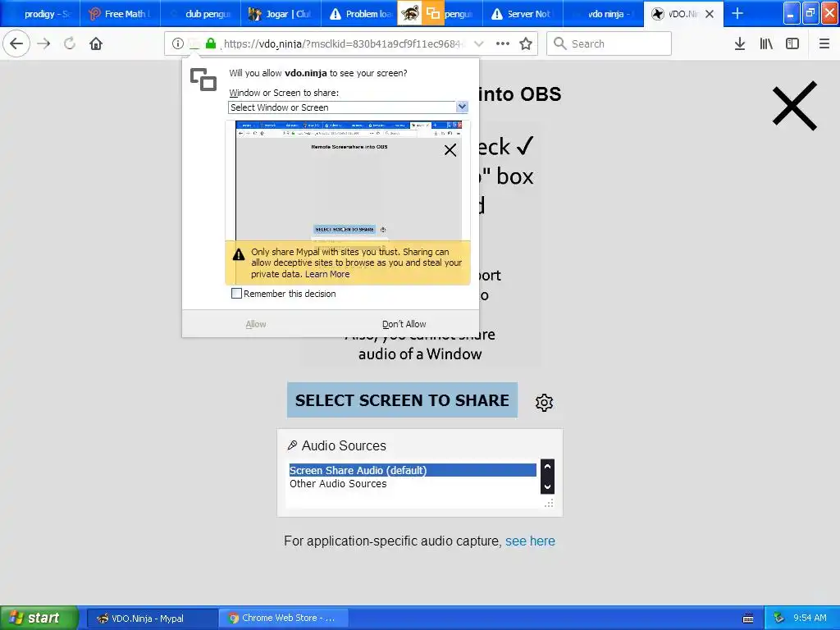The width and height of the screenshot is (840, 630).
Task: Click the keyboard icon in the system tray
Action: click(748, 619)
